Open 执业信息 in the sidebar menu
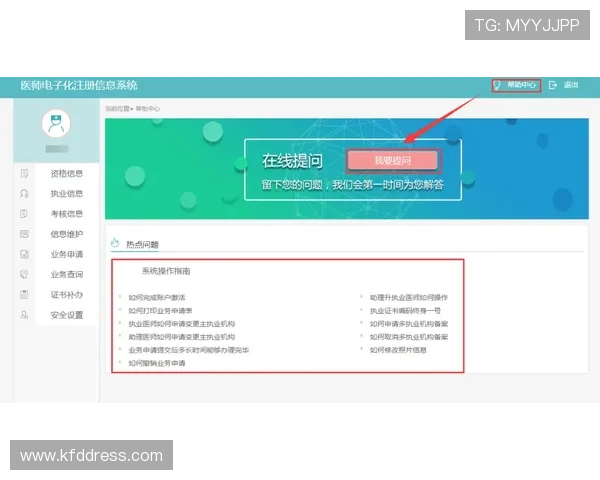Viewport: 600px width, 480px height. click(x=67, y=194)
